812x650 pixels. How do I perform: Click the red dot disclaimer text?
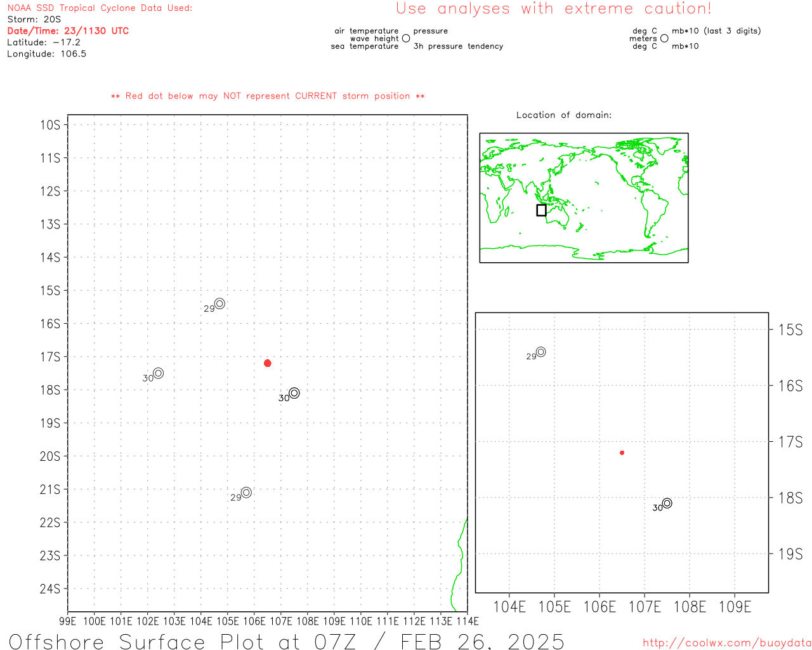click(268, 96)
